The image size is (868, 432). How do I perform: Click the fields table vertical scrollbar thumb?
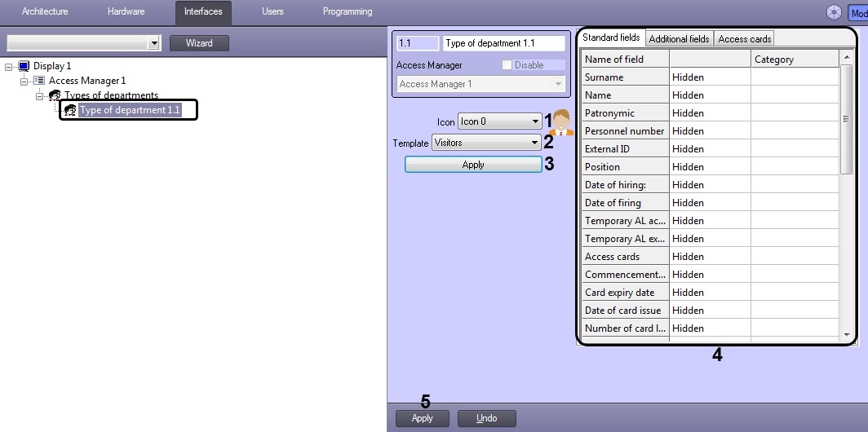point(847,120)
